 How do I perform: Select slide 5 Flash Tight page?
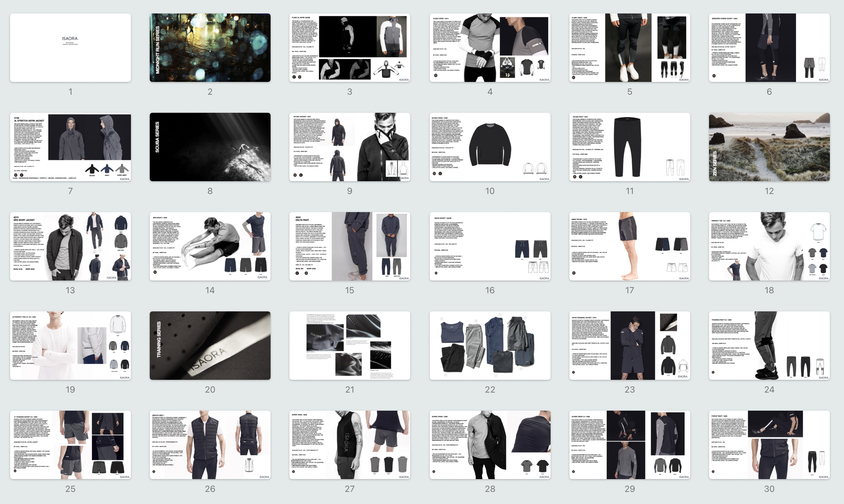pyautogui.click(x=630, y=48)
